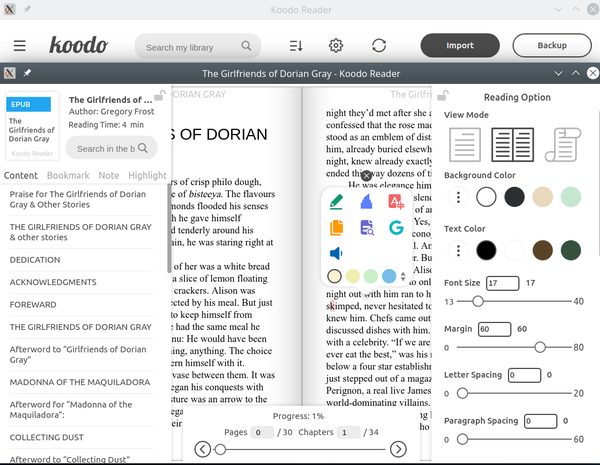Choose the mint green background color

pyautogui.click(x=570, y=197)
